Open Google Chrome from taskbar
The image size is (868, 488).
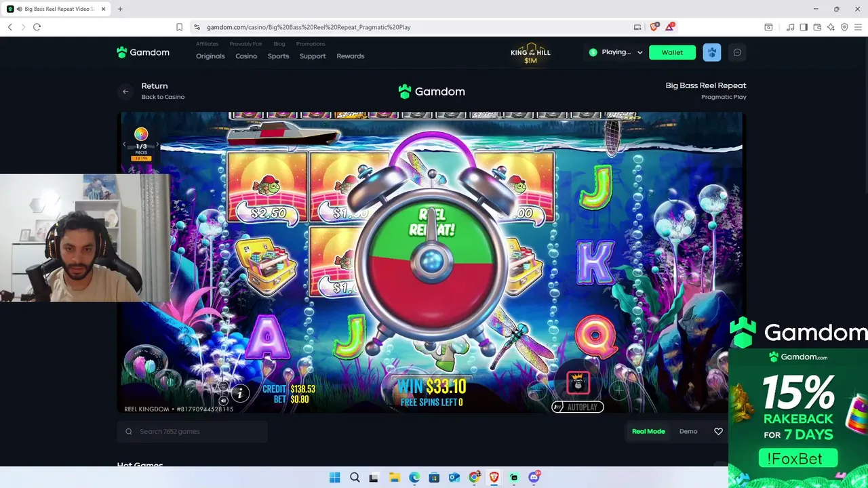coord(474,477)
